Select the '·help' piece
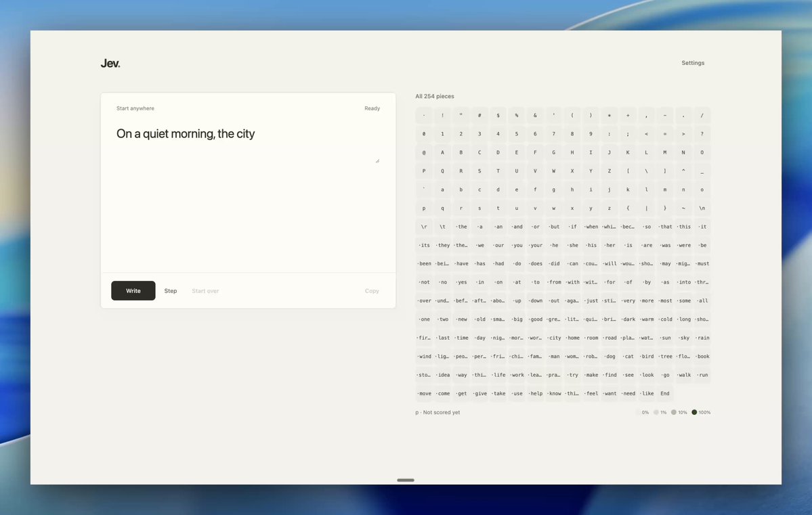 [536, 393]
